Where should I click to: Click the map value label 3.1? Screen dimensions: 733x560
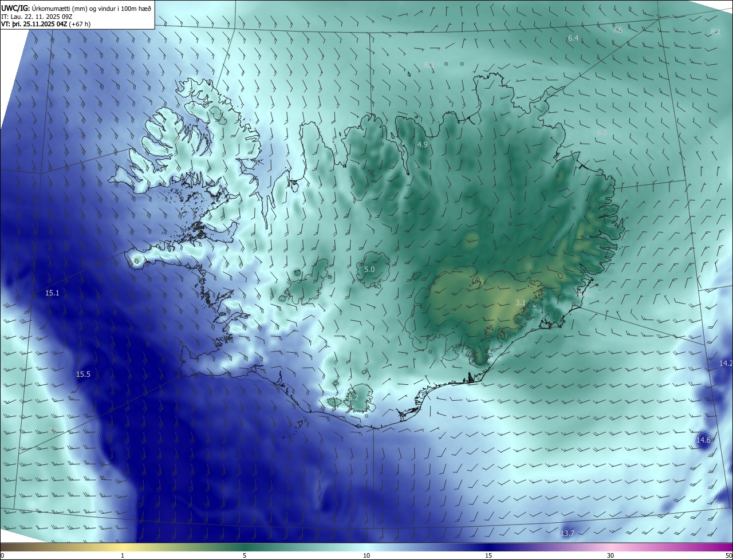pos(520,302)
